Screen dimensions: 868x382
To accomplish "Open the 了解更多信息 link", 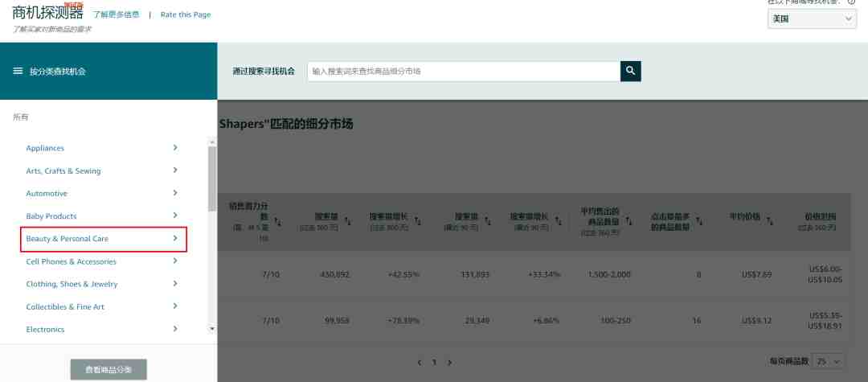I will pos(117,15).
